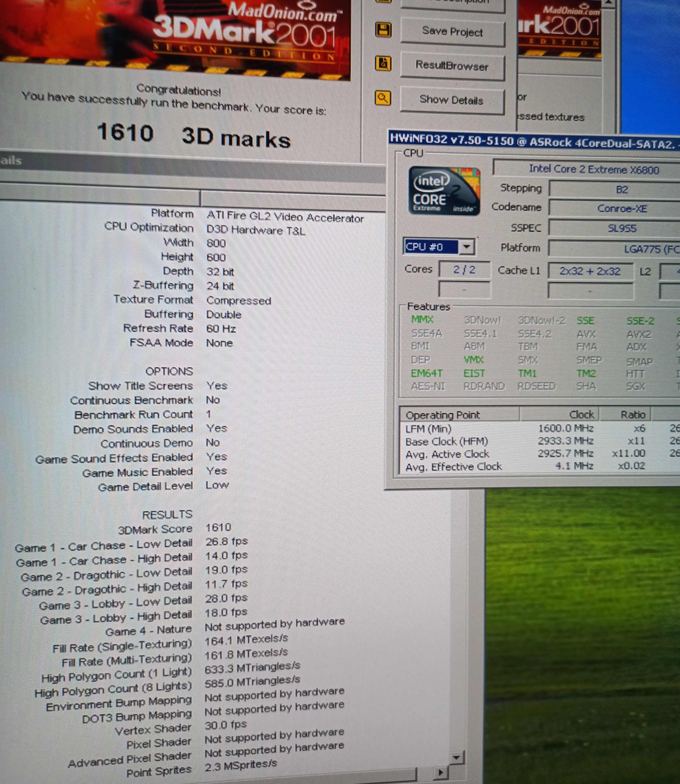
Task: Click the Intel Core Extreme logo in HWiNFO
Action: (444, 191)
